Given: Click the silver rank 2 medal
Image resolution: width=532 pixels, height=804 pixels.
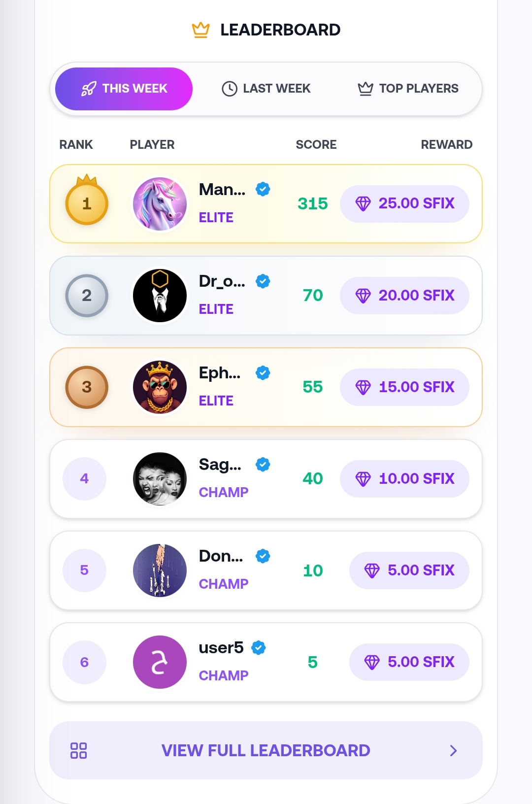Looking at the screenshot, I should pyautogui.click(x=87, y=296).
